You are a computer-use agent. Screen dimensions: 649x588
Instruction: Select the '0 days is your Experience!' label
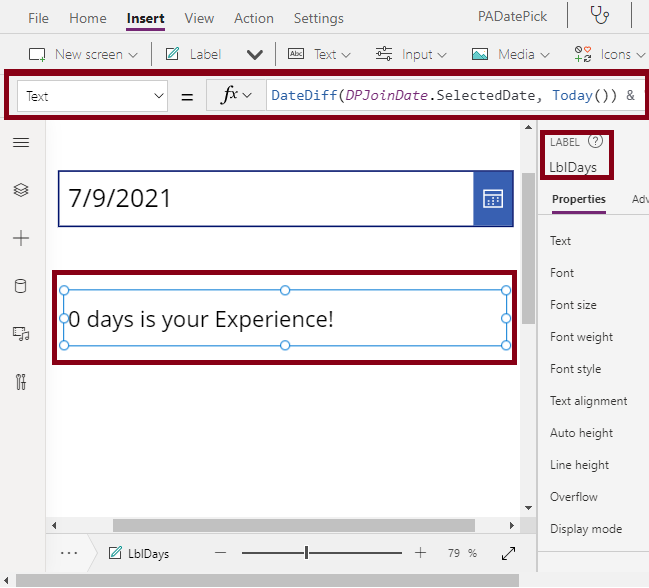point(285,318)
